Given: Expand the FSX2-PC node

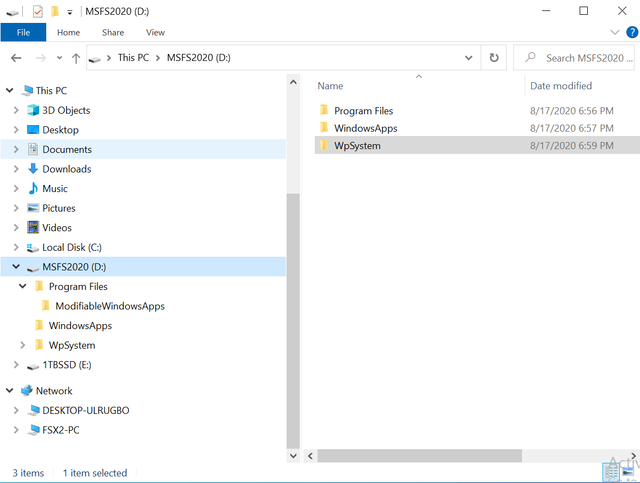Looking at the screenshot, I should click(x=16, y=430).
